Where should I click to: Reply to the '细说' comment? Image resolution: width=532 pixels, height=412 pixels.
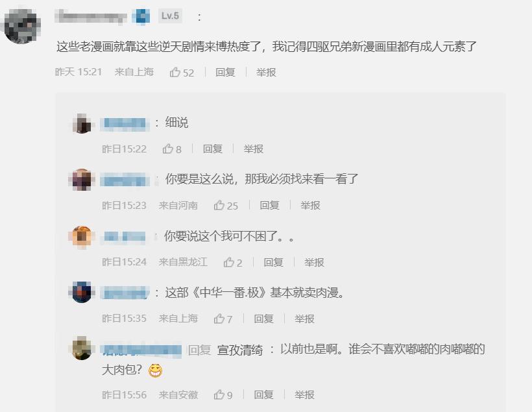click(x=213, y=149)
